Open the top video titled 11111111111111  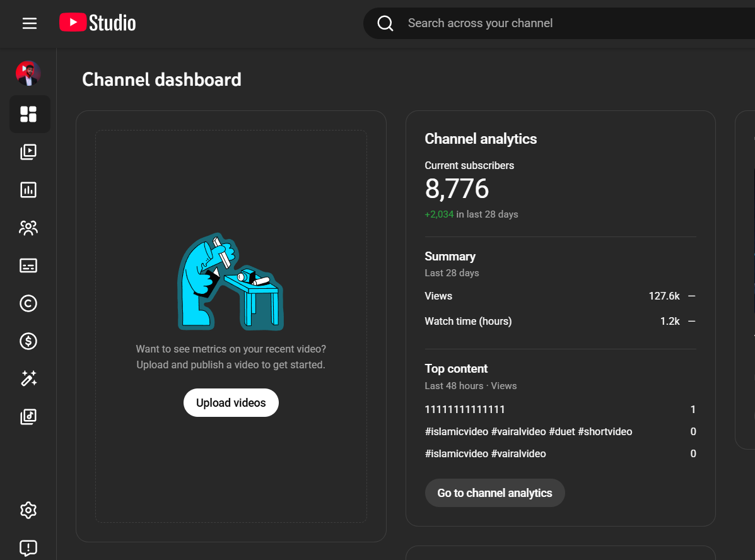tap(465, 410)
